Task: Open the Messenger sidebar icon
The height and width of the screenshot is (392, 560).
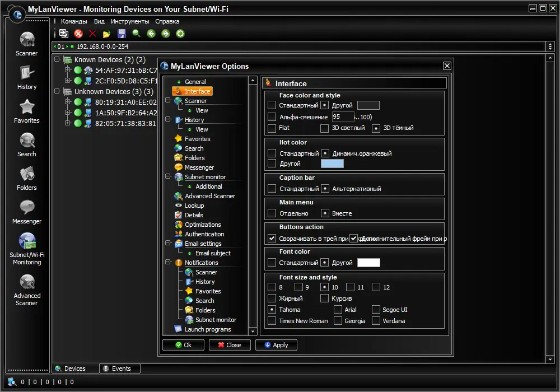Action: pos(27,212)
